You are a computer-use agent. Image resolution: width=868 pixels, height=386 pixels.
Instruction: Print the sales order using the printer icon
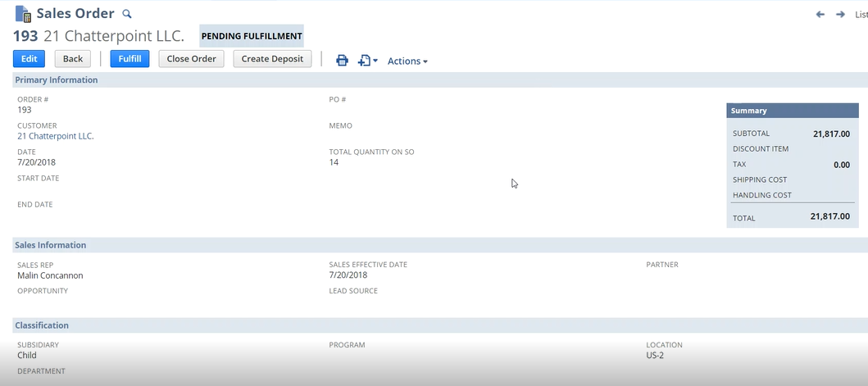tap(342, 61)
